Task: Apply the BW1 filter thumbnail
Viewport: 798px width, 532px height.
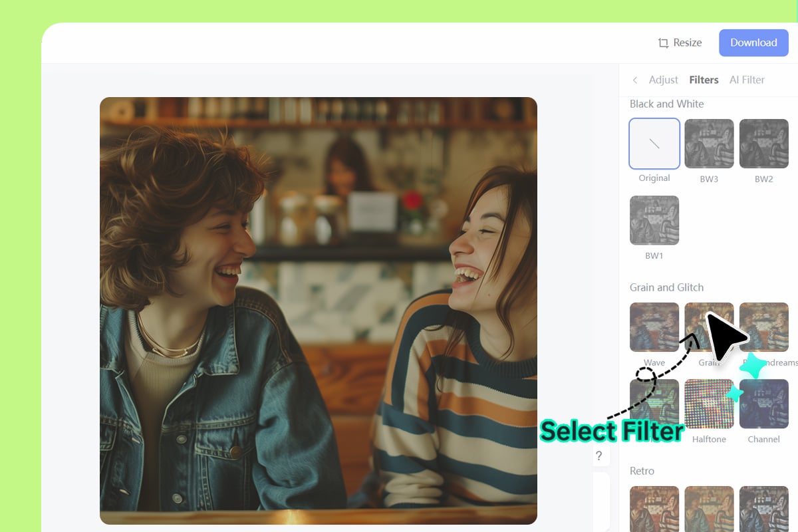Action: coord(654,220)
